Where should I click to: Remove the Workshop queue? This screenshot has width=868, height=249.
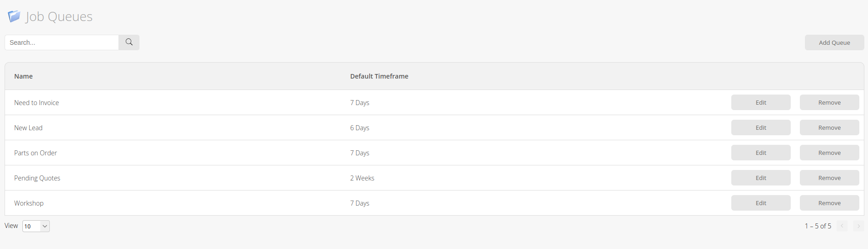pos(829,203)
